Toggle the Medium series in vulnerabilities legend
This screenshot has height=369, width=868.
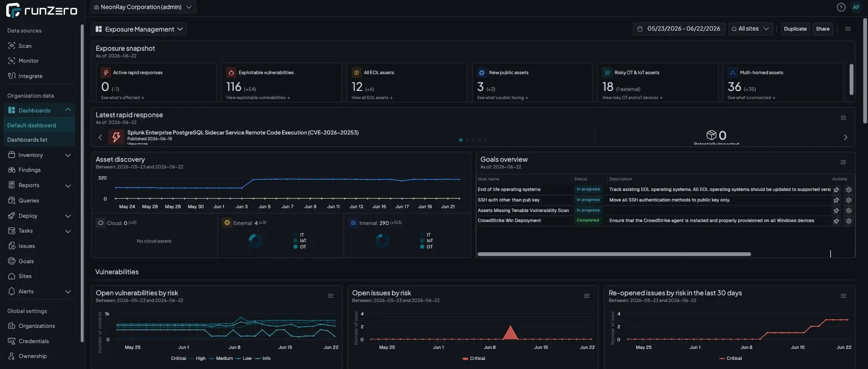[x=221, y=358]
